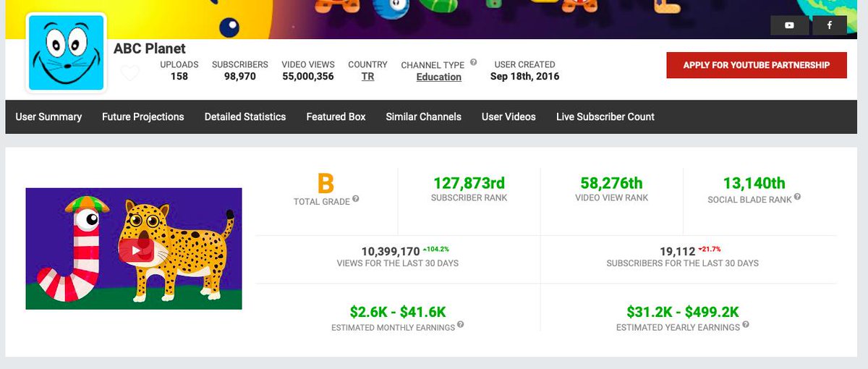
Task: Click the B total grade
Action: (x=326, y=183)
